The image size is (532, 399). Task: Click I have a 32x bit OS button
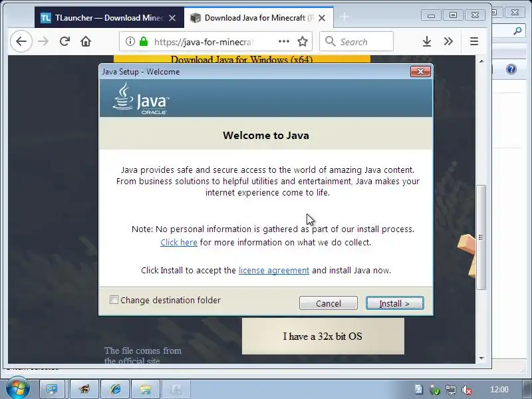(x=323, y=336)
